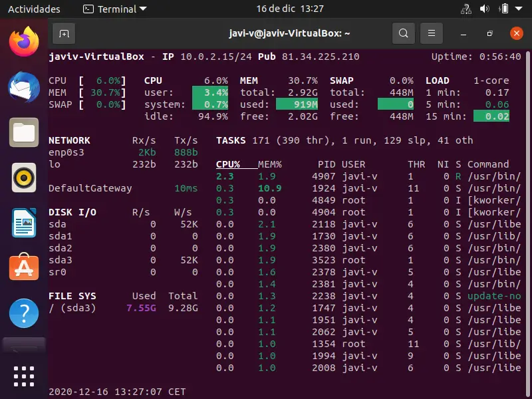Viewport: 532px width, 399px height.
Task: Open the terminal hamburger menu
Action: click(432, 33)
